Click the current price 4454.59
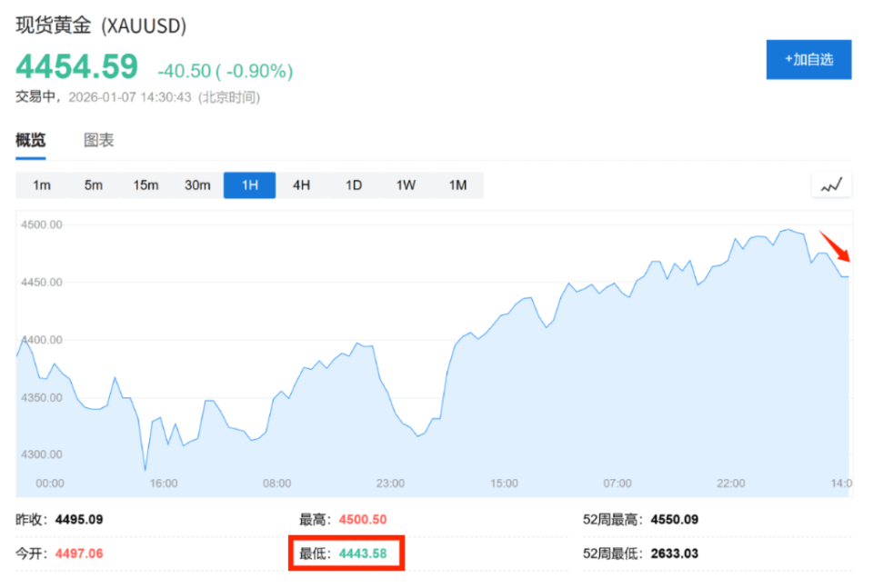Screen dimensions: 873x588 click(75, 67)
